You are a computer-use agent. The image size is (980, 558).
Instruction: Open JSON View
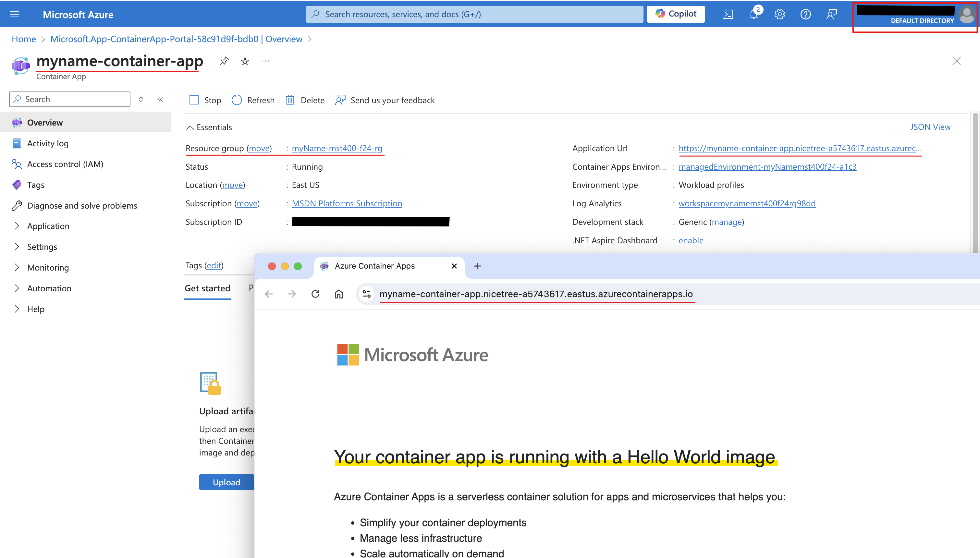tap(930, 127)
